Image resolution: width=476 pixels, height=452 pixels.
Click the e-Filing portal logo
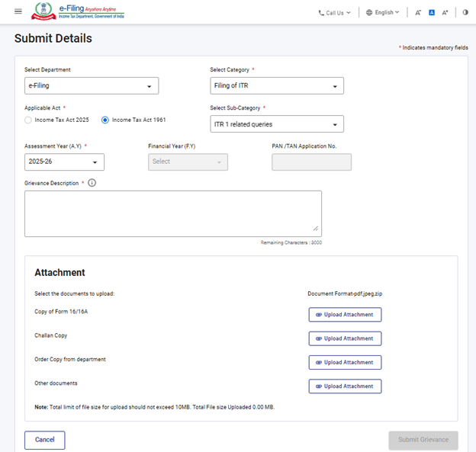(x=77, y=11)
